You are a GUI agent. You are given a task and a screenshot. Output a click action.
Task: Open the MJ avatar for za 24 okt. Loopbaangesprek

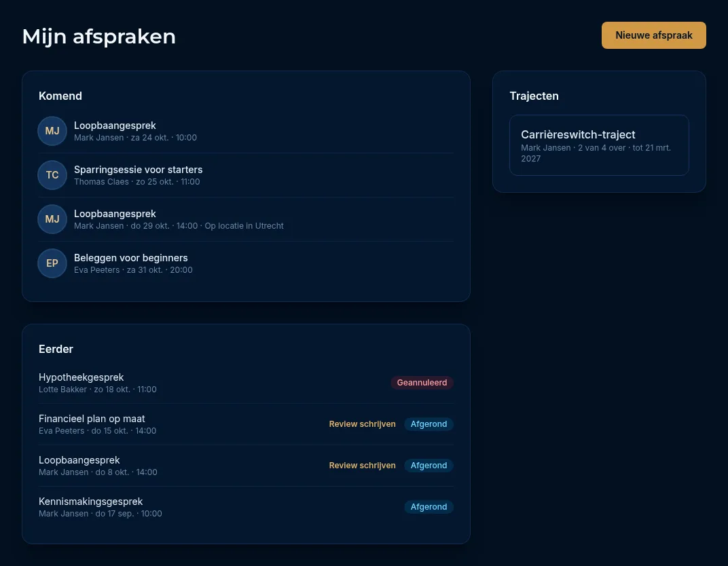pyautogui.click(x=52, y=131)
